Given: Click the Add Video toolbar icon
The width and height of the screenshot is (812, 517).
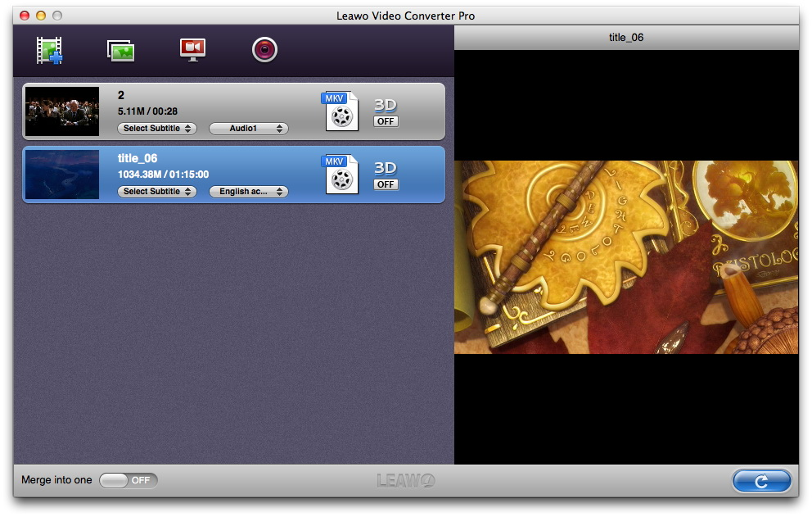Looking at the screenshot, I should click(x=49, y=49).
